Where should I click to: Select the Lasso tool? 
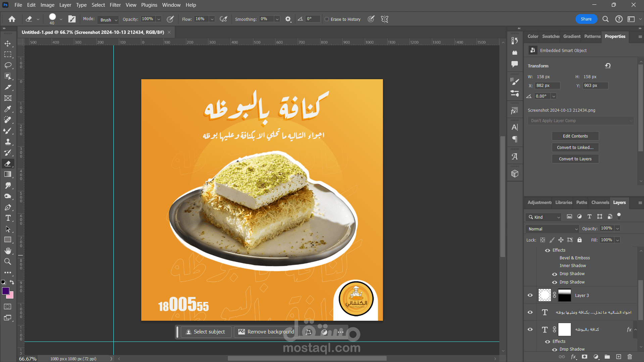[8, 65]
